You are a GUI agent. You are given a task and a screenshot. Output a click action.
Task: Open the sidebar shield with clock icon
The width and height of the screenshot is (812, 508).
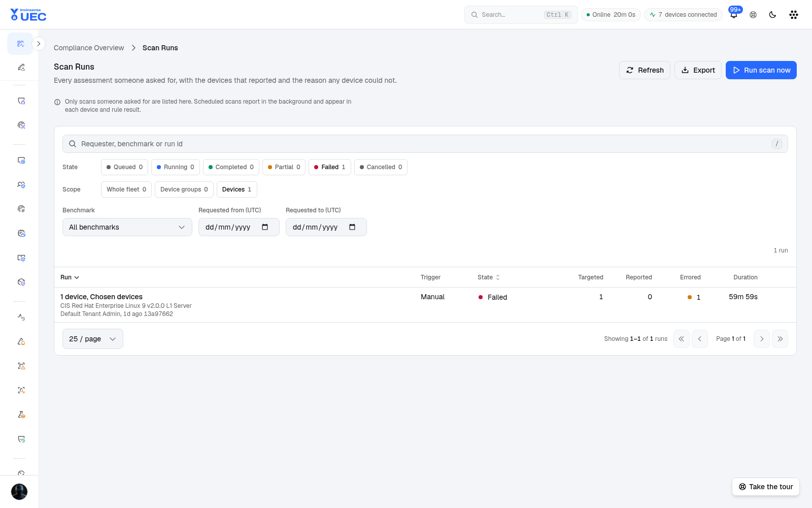pos(21,439)
